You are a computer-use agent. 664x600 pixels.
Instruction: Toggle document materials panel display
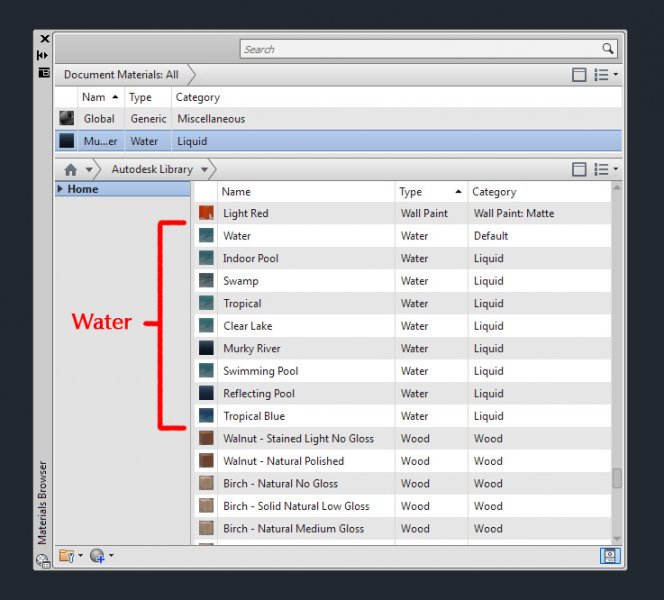pyautogui.click(x=579, y=75)
